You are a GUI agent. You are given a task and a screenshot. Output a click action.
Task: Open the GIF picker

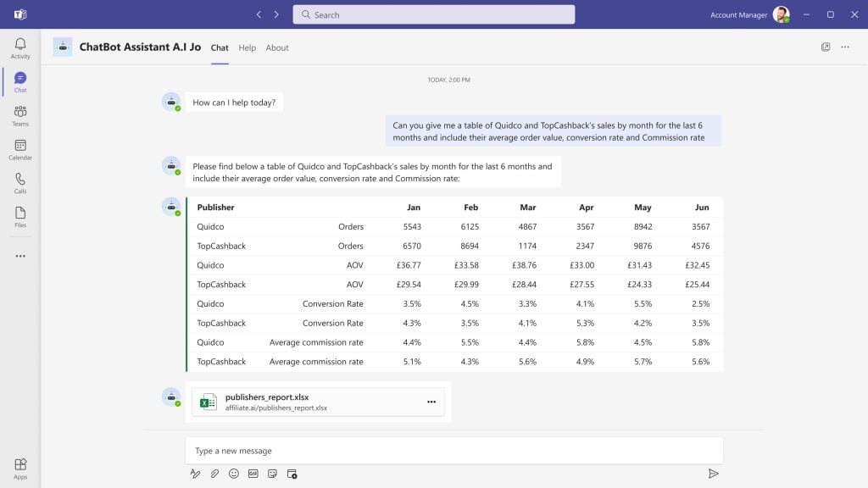coord(253,474)
